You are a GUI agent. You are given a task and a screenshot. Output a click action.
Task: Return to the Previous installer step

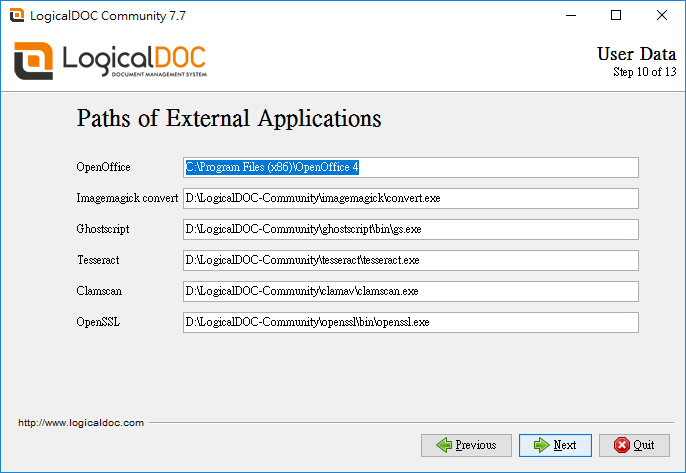pos(466,445)
